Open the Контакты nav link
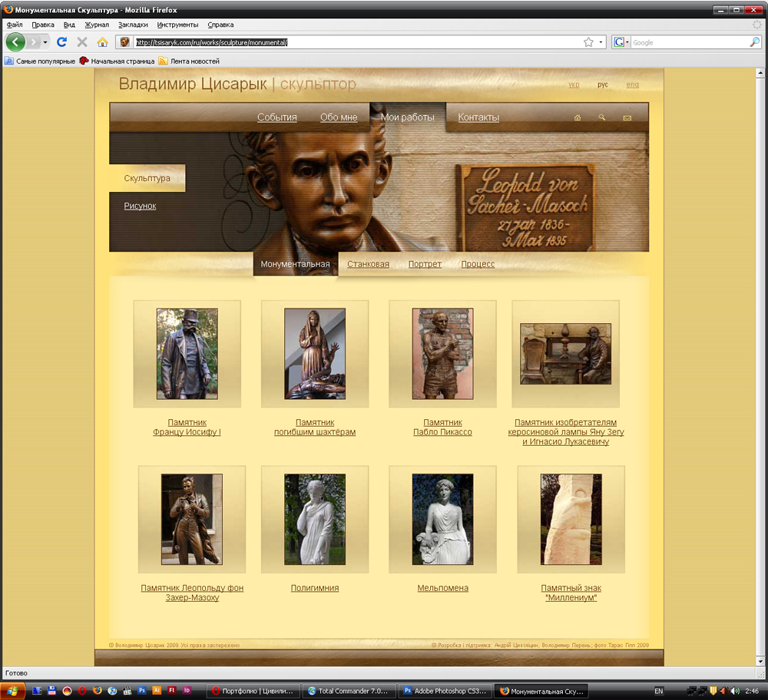768x700 pixels. coord(478,117)
